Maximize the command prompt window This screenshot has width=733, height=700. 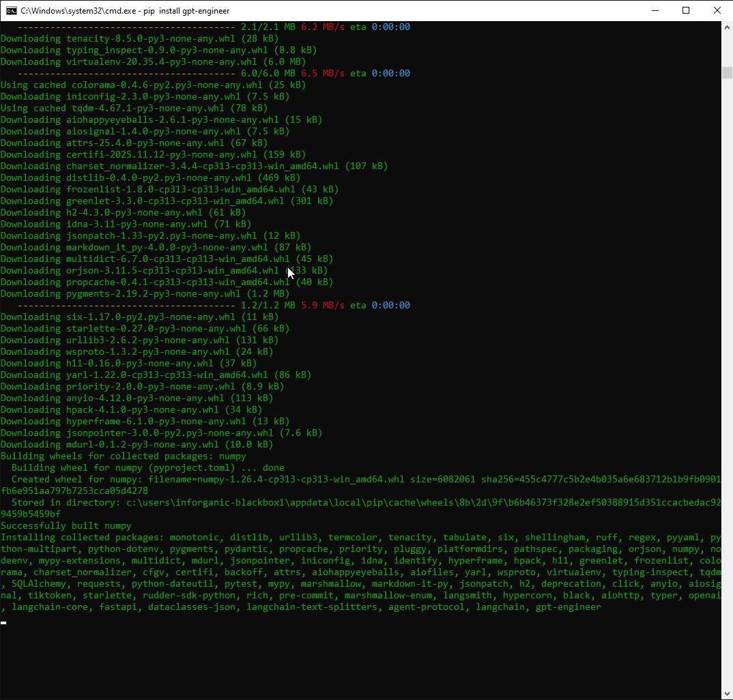pyautogui.click(x=686, y=10)
